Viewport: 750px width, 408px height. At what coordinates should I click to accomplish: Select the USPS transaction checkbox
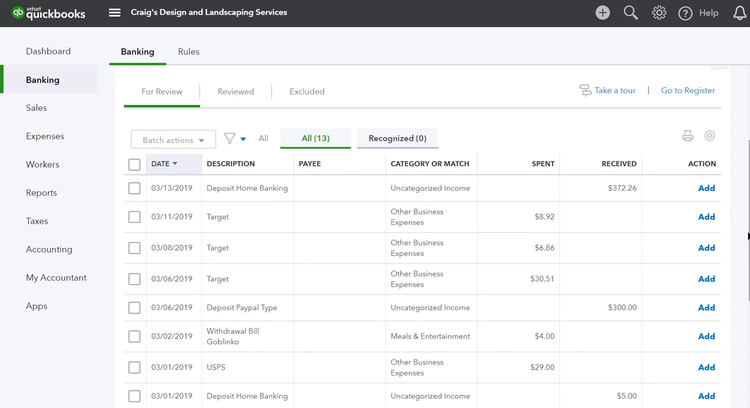(134, 367)
